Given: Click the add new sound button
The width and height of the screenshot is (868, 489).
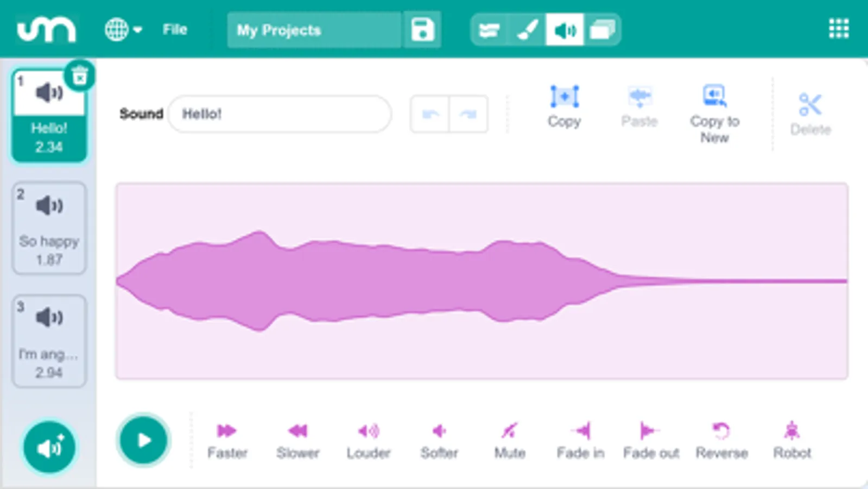Looking at the screenshot, I should coord(49,448).
